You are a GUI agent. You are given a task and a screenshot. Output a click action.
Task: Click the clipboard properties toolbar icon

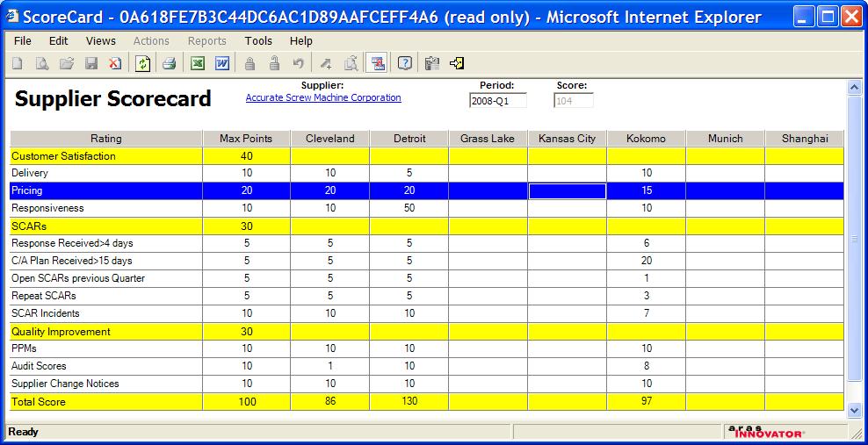432,63
